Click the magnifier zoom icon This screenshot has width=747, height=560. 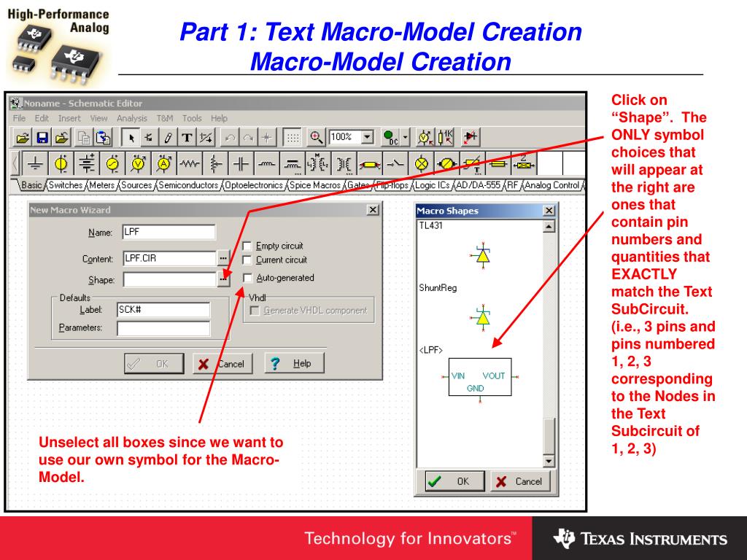(316, 138)
